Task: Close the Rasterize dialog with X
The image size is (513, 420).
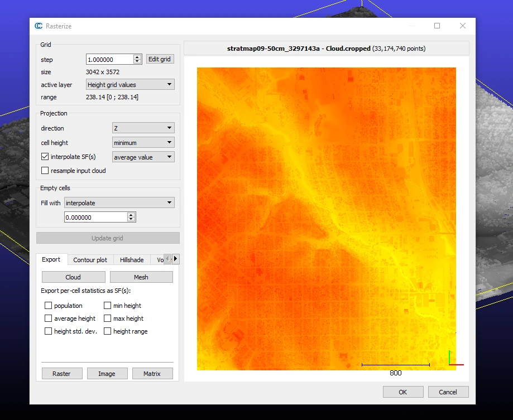Action: tap(463, 26)
